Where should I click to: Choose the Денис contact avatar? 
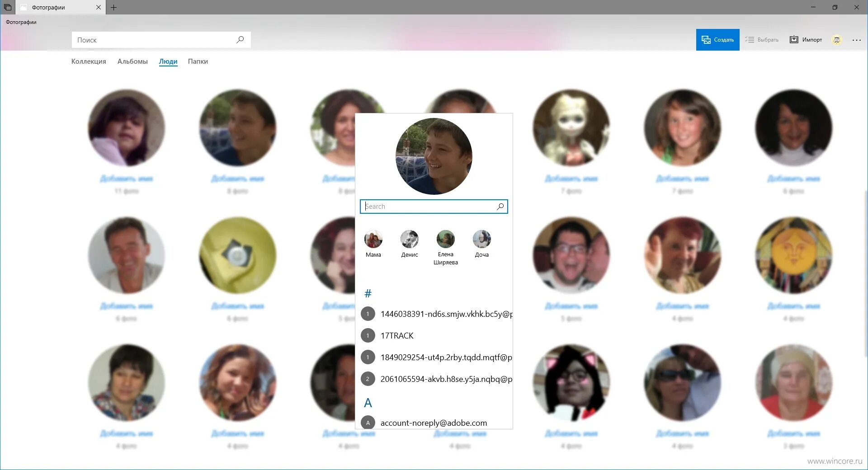click(x=410, y=239)
